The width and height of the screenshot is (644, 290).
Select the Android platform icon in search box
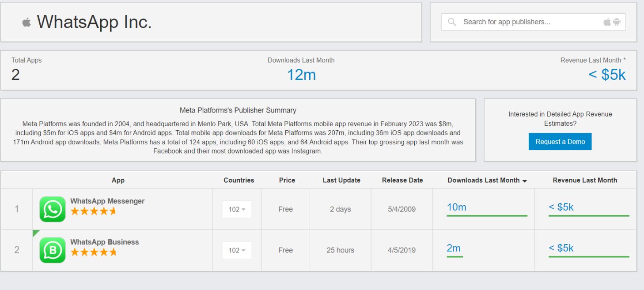(x=617, y=22)
